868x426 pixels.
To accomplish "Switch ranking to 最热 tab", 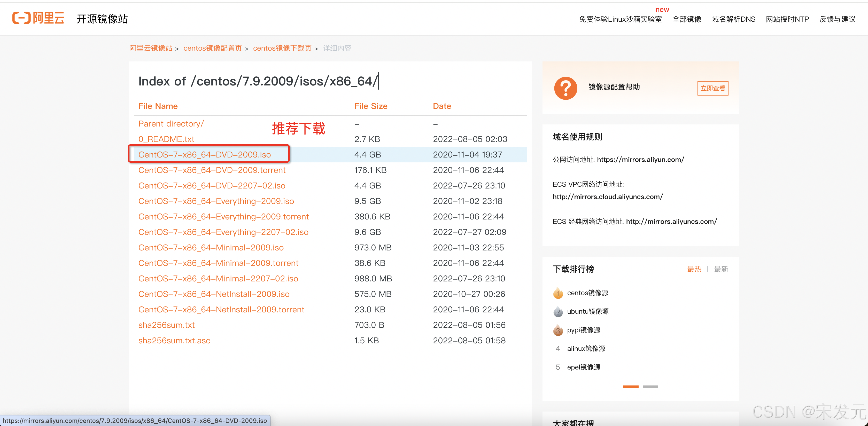I will pos(694,269).
